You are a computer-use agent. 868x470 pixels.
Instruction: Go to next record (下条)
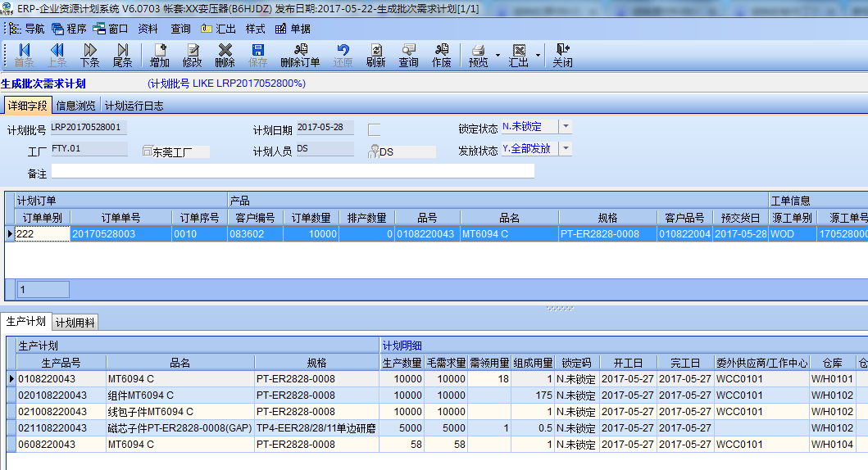click(x=89, y=56)
